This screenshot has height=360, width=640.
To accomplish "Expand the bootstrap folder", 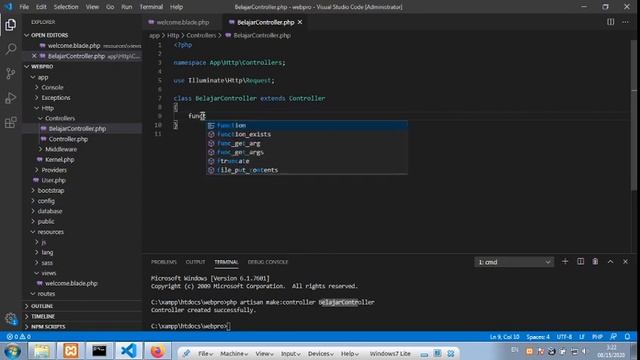I will (51, 191).
